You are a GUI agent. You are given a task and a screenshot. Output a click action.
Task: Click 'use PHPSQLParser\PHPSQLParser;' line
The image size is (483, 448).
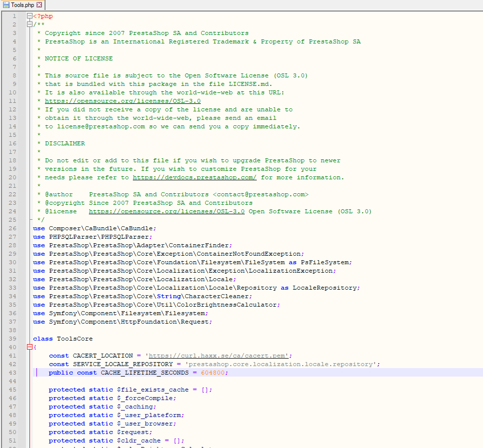pos(93,237)
